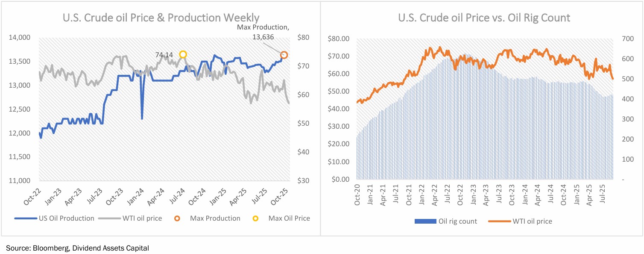Click the 14,000 left axis label
644x254 pixels.
click(19, 38)
